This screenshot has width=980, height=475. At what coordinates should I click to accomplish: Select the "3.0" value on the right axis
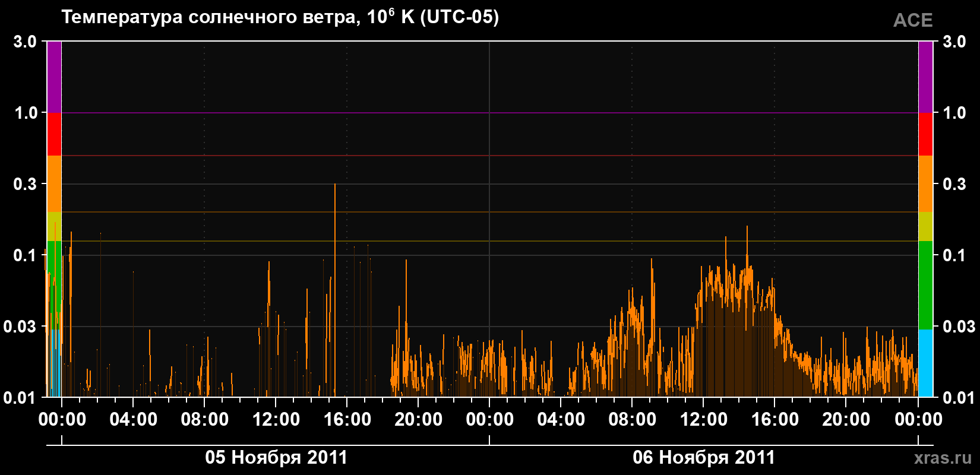click(954, 42)
